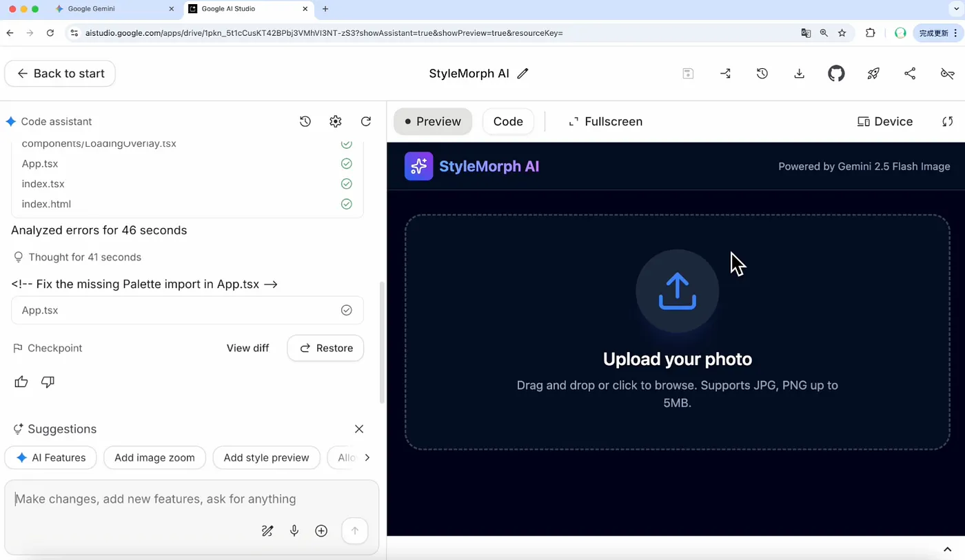Click the microphone icon in prompt box
The height and width of the screenshot is (560, 965).
click(294, 531)
